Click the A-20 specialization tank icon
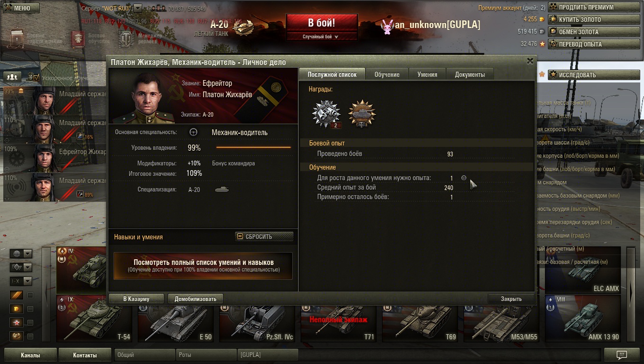The width and height of the screenshot is (644, 364). 222,190
